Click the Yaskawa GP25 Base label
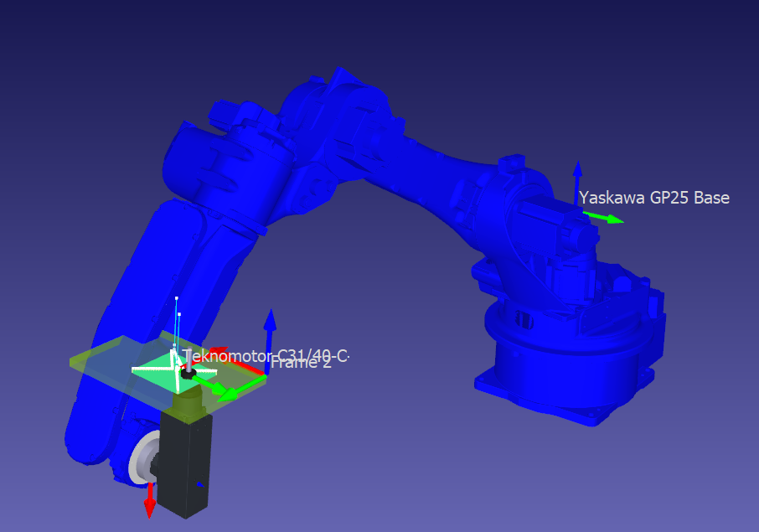Screen dimensions: 759x532 click(654, 198)
